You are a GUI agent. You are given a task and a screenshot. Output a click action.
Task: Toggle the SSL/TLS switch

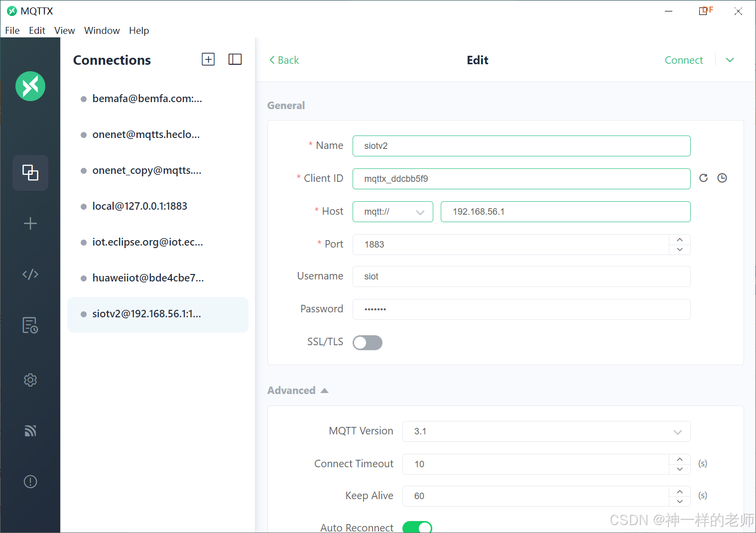pyautogui.click(x=368, y=343)
